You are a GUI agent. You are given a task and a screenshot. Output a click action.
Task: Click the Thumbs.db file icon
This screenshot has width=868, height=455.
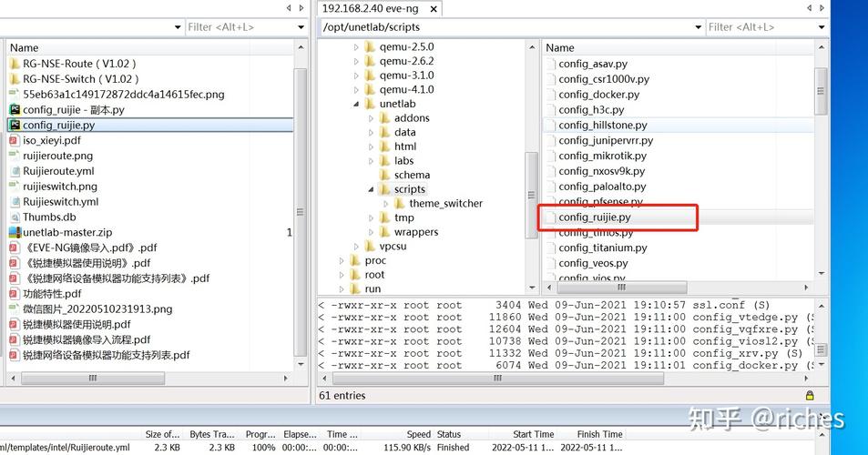(15, 217)
